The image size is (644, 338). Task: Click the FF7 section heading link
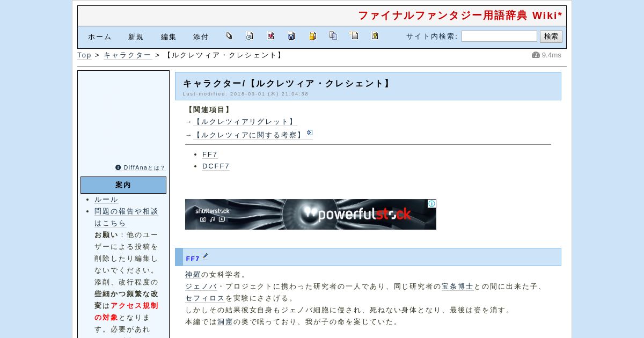click(193, 259)
